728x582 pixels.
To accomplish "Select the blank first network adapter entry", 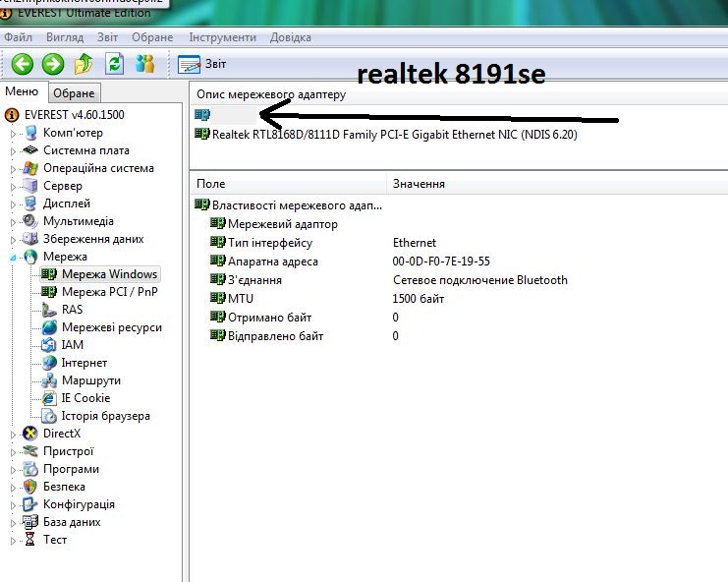I will pos(225,114).
